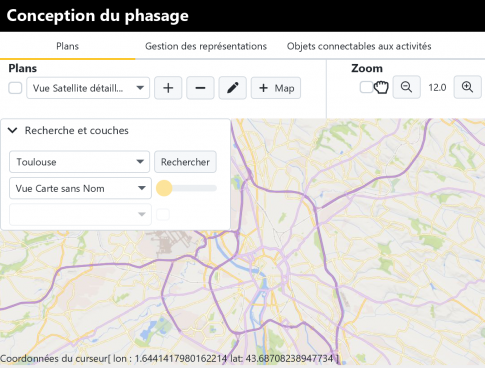Viewport: 485px width, 368px height.
Task: Toggle the disabled checkbox under the slider
Action: (163, 214)
